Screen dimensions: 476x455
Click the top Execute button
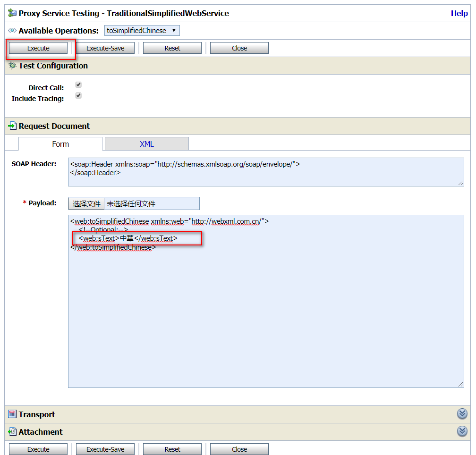(x=38, y=48)
